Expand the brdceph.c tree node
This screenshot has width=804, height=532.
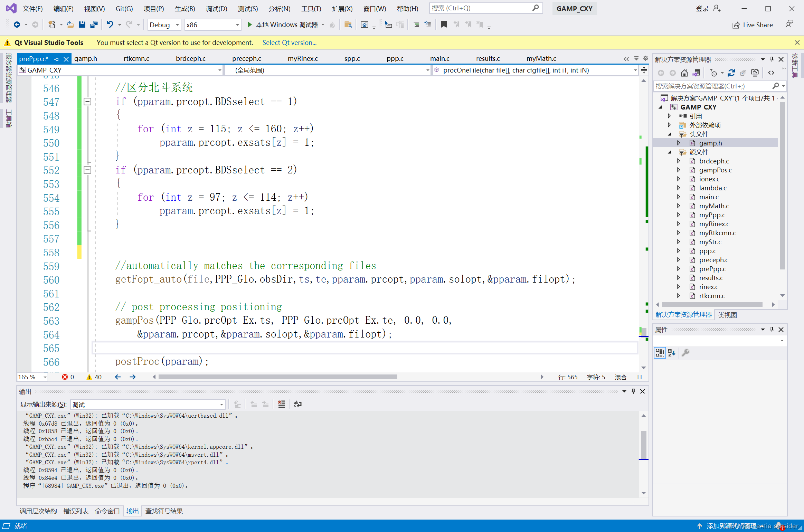coord(678,161)
